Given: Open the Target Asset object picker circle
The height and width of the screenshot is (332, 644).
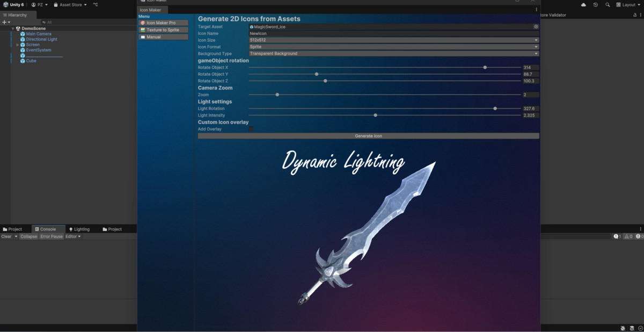Looking at the screenshot, I should click(x=536, y=26).
